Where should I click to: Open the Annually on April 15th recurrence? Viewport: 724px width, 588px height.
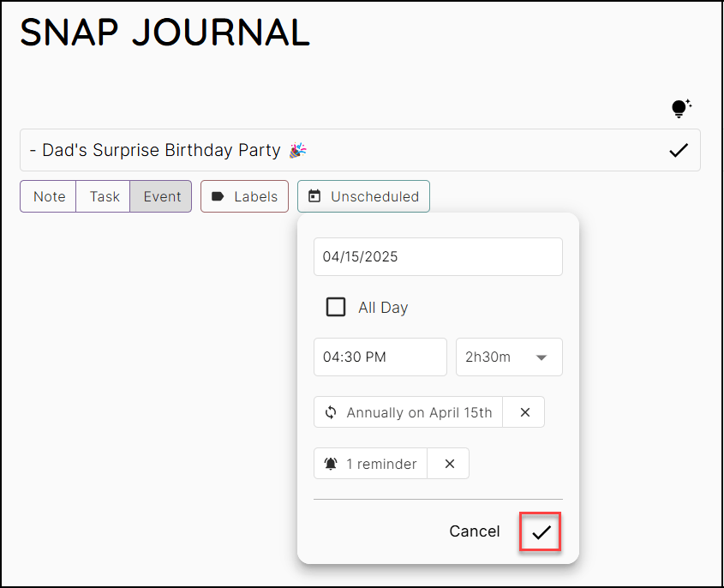[x=408, y=412]
